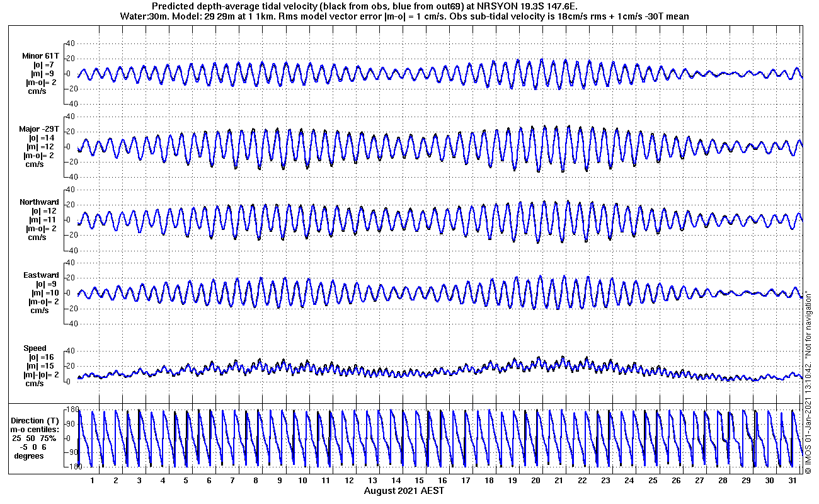Viewport: 819px width, 504px height.
Task: Click the -40 tick on Eastward panel axis
Action: (70, 323)
